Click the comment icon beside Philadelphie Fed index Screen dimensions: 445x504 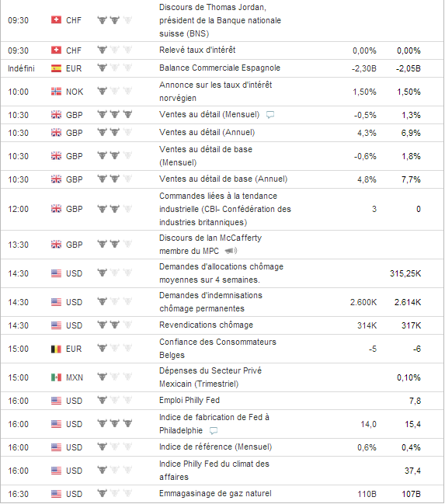coord(214,430)
